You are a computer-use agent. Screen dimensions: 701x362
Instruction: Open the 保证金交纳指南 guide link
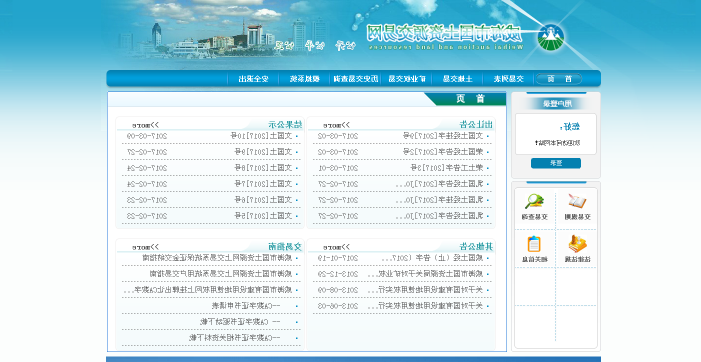coord(217,258)
